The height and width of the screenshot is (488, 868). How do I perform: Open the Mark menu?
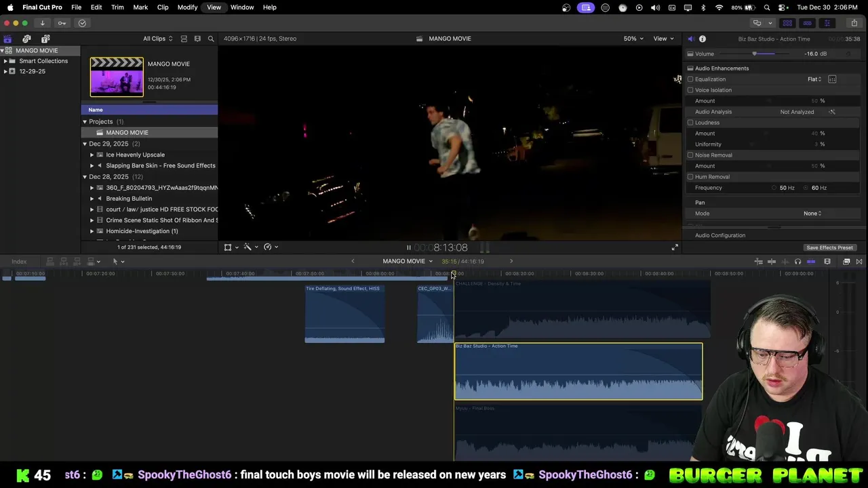tap(140, 7)
